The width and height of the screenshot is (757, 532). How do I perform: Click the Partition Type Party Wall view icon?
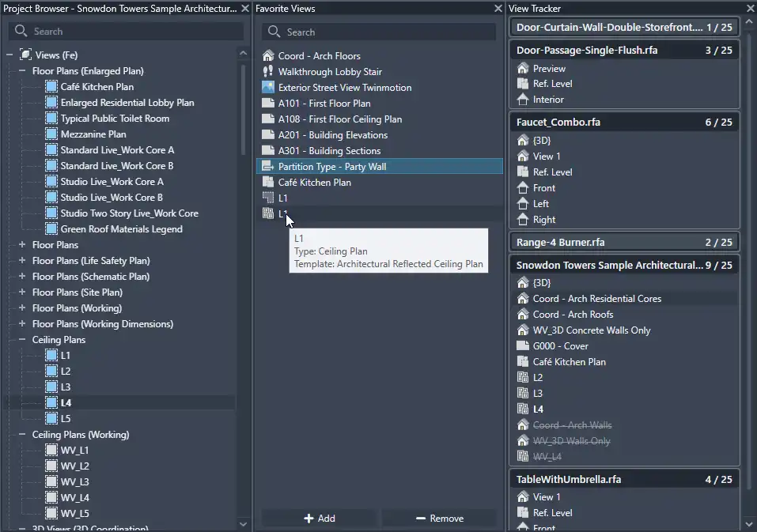[268, 167]
